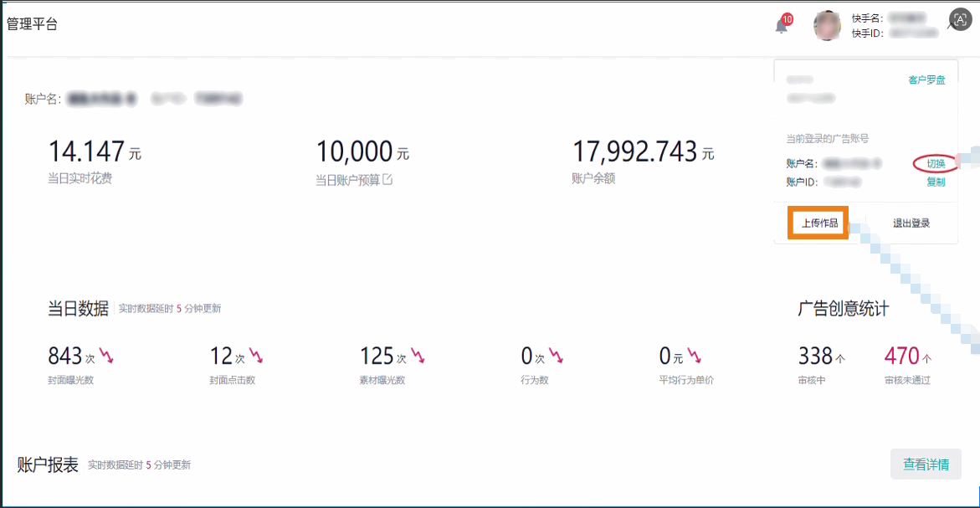The height and width of the screenshot is (508, 980).
Task: Click the 17,992.743 账户余额 figure
Action: tap(634, 152)
